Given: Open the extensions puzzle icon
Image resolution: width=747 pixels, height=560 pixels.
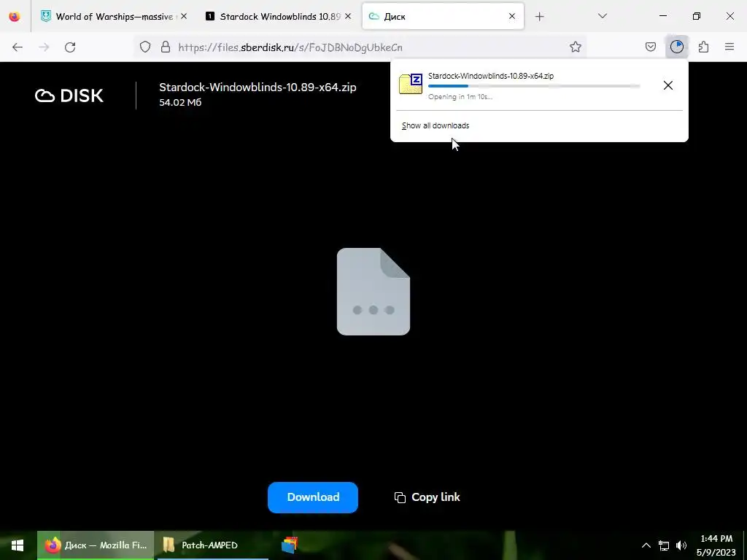Looking at the screenshot, I should (x=703, y=47).
